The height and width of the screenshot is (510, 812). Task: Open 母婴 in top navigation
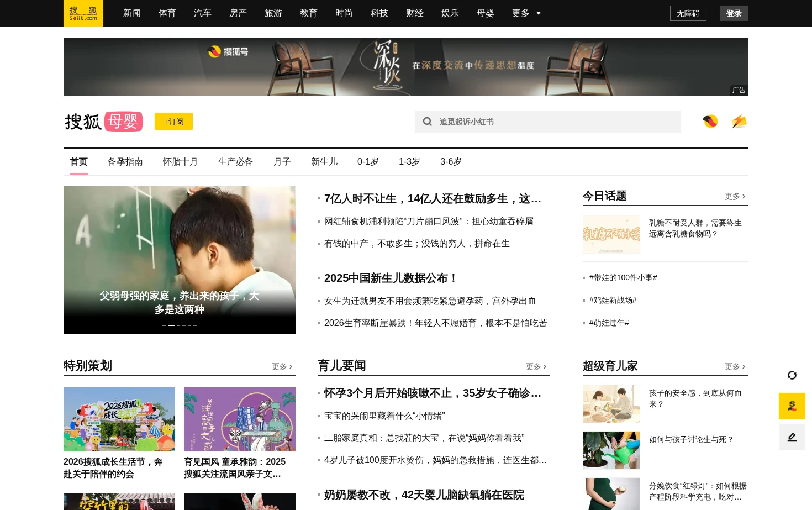(x=486, y=13)
